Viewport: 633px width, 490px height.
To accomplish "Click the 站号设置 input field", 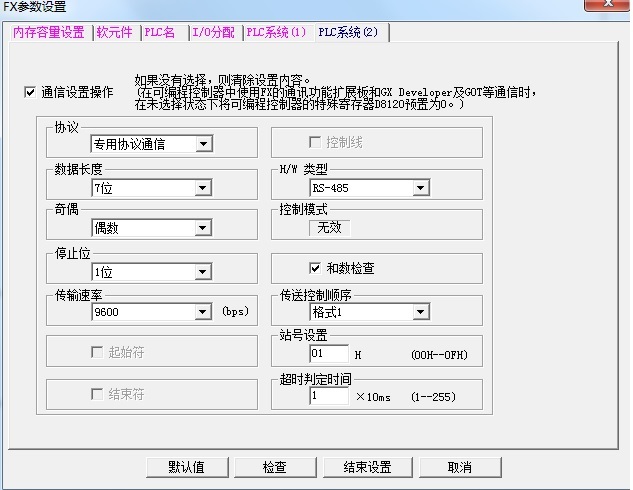I will click(328, 354).
